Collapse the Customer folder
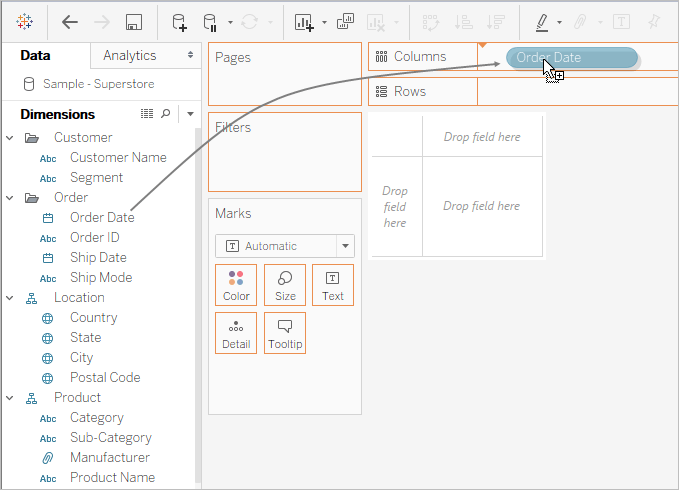This screenshot has width=679, height=490. (x=10, y=137)
